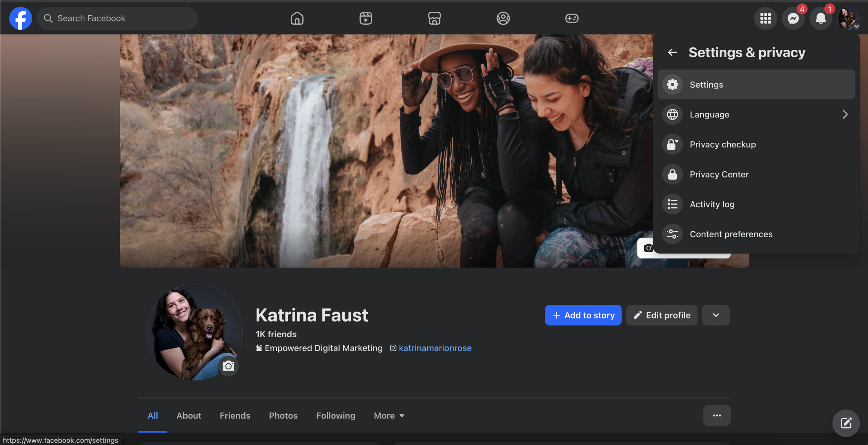Screen dimensions: 868x445
Task: Open account menu via profile avatar
Action: coord(848,18)
